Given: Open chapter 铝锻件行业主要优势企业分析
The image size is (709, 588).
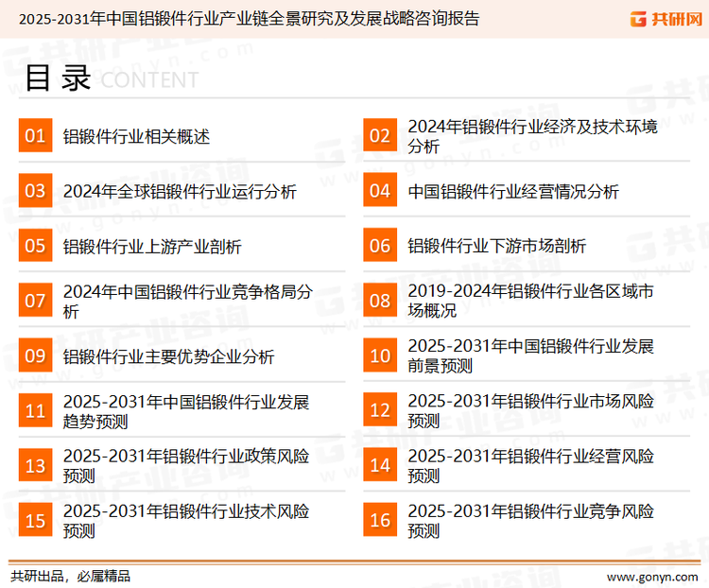Looking at the screenshot, I should click(168, 356).
